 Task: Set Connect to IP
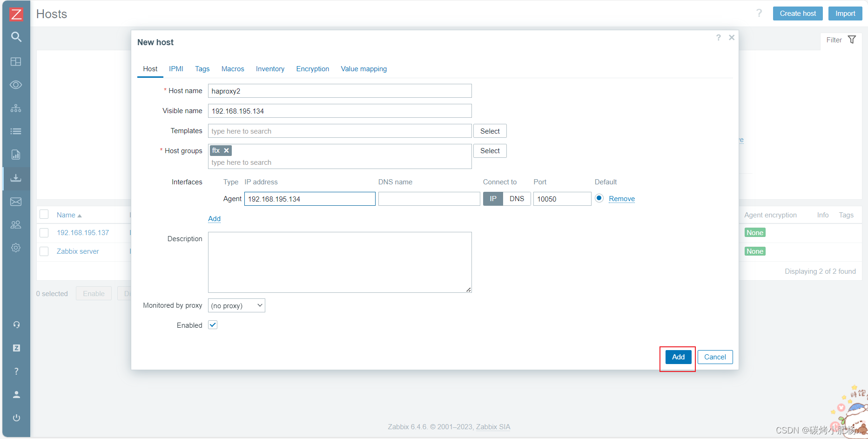[493, 199]
